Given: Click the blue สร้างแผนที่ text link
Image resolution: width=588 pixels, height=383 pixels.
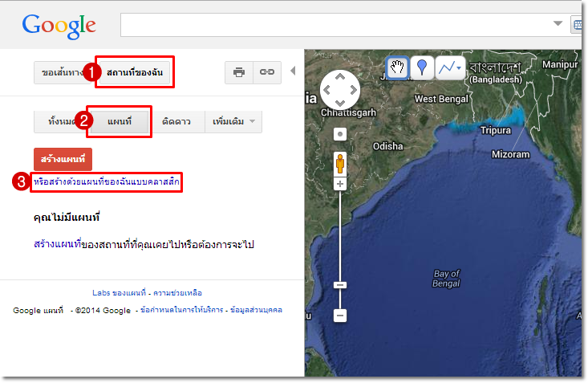Looking at the screenshot, I should click(58, 244).
